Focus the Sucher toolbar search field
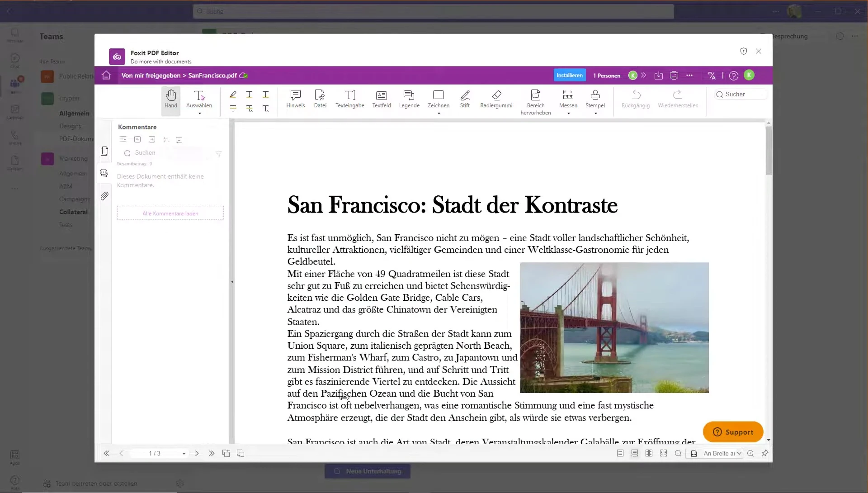Viewport: 868px width, 493px height. click(x=741, y=94)
